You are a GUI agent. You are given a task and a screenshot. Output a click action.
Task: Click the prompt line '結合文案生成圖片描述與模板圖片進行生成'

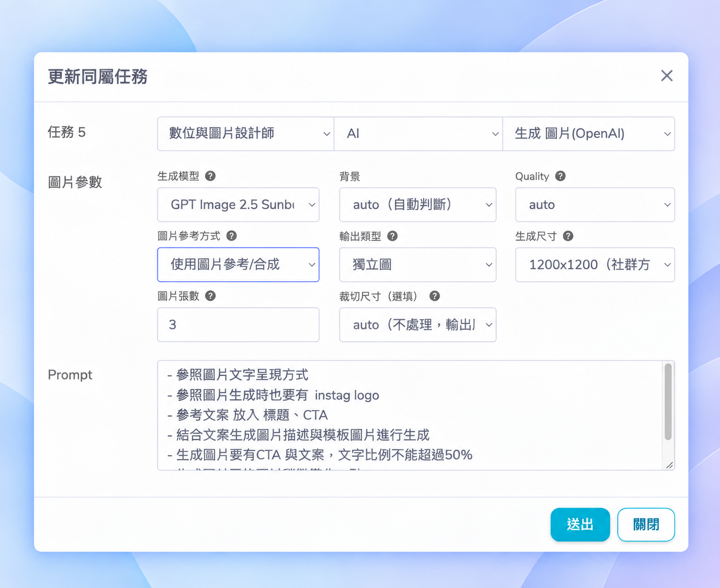298,435
